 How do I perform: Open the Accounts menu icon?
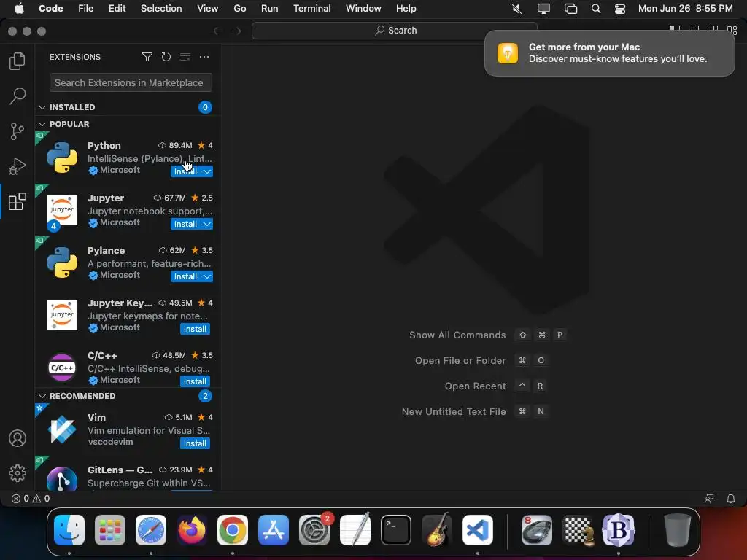(x=18, y=438)
